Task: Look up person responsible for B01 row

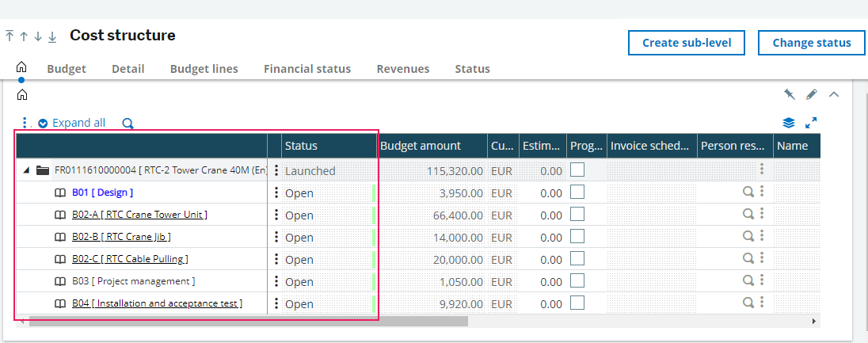Action: 748,192
